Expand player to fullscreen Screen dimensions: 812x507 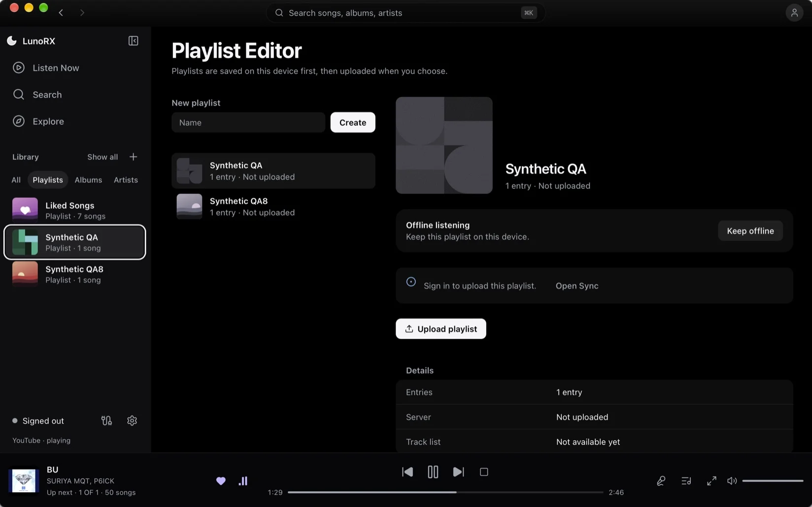click(711, 481)
